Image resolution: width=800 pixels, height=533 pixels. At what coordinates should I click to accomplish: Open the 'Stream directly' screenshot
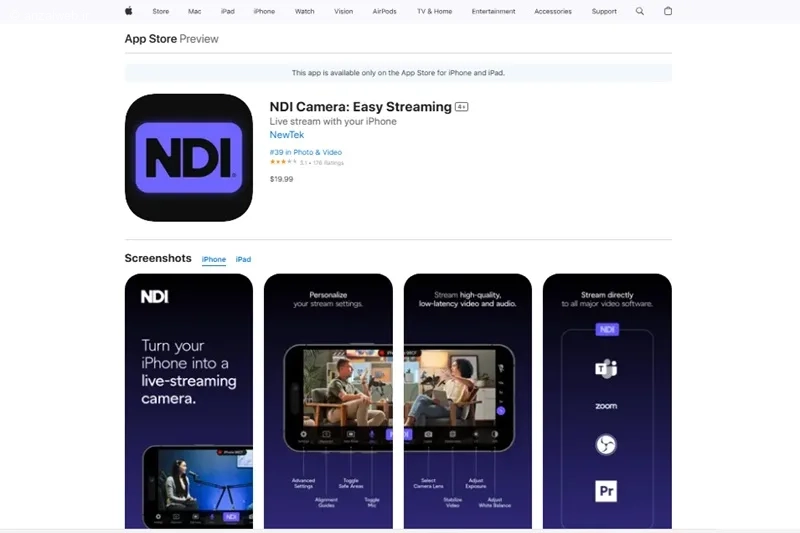607,401
